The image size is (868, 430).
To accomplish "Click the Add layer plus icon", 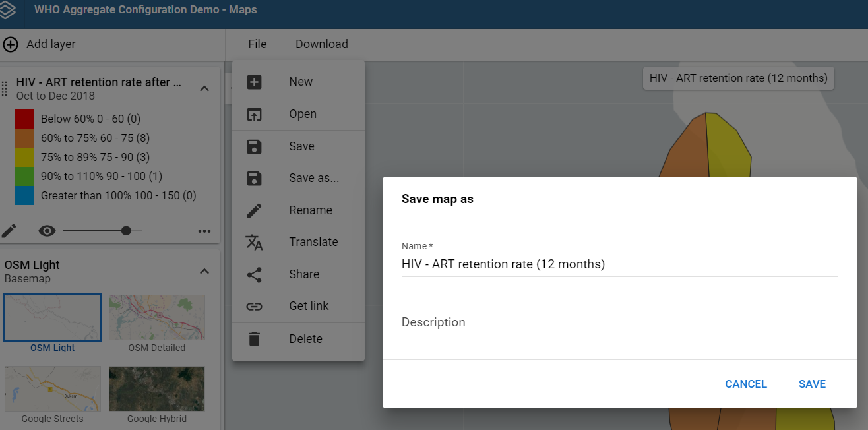I will [11, 44].
